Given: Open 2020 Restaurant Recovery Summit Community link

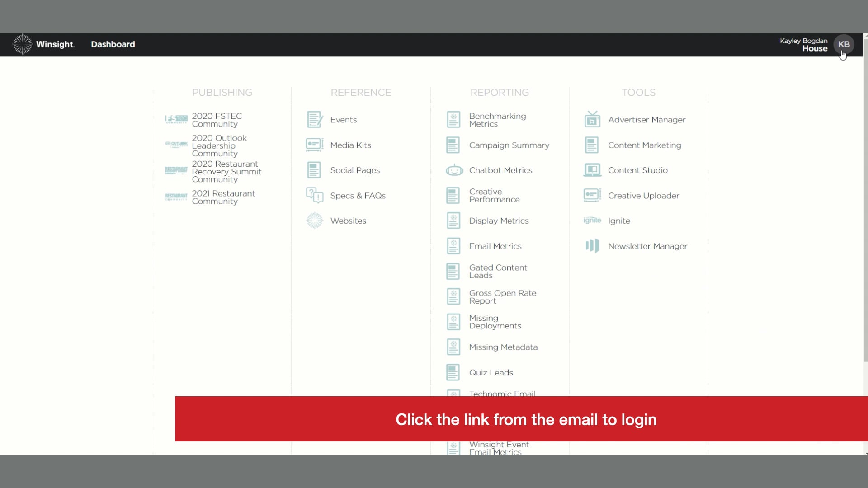Looking at the screenshot, I should click(226, 172).
